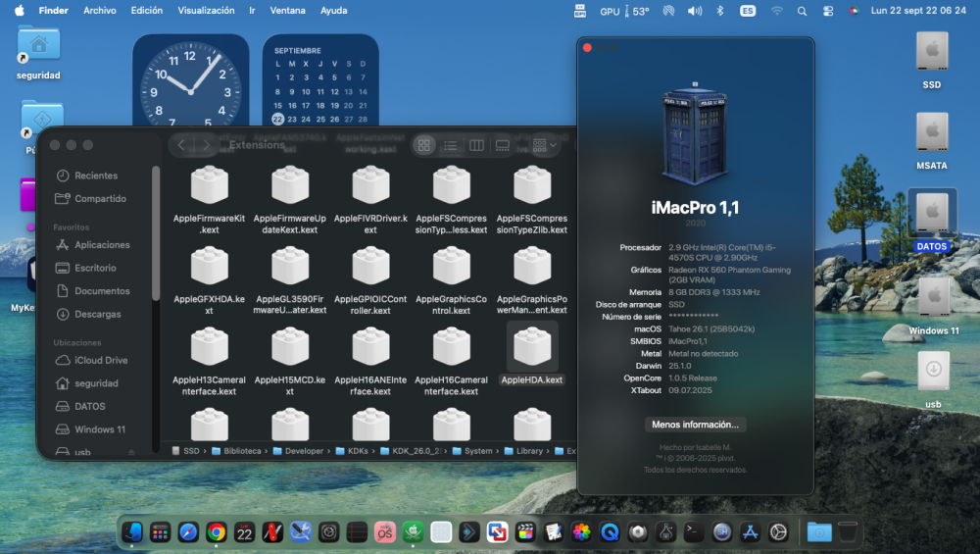Open the group-by dropdown in Finder toolbar
The height and width of the screenshot is (554, 980).
pyautogui.click(x=544, y=146)
